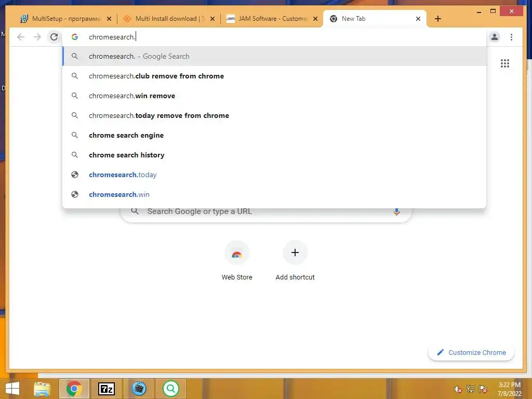Click the Google G icon in address bar
This screenshot has height=399, width=532.
tap(75, 37)
